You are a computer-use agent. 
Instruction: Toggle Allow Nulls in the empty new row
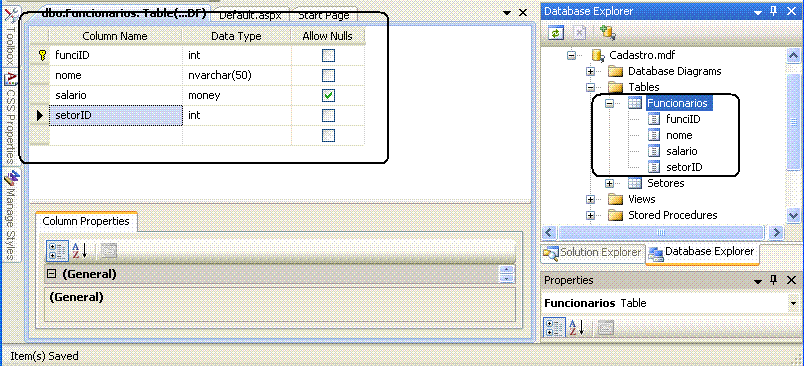pos(328,135)
